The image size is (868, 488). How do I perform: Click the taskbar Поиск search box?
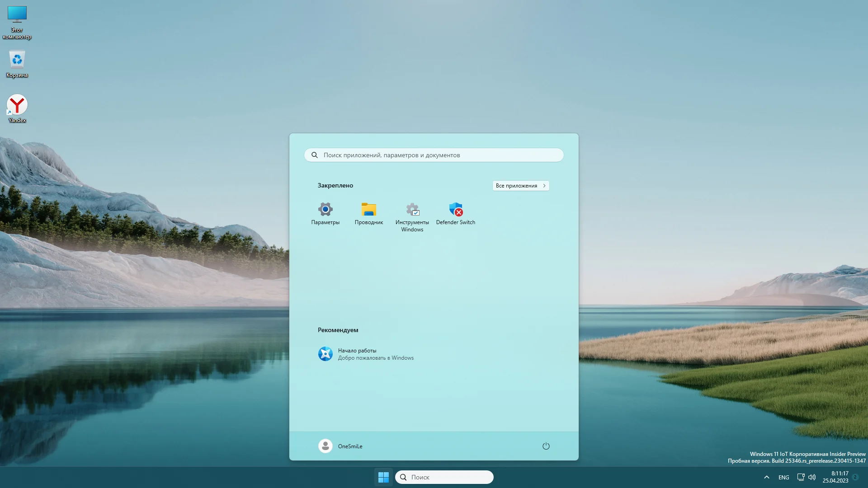click(x=444, y=477)
